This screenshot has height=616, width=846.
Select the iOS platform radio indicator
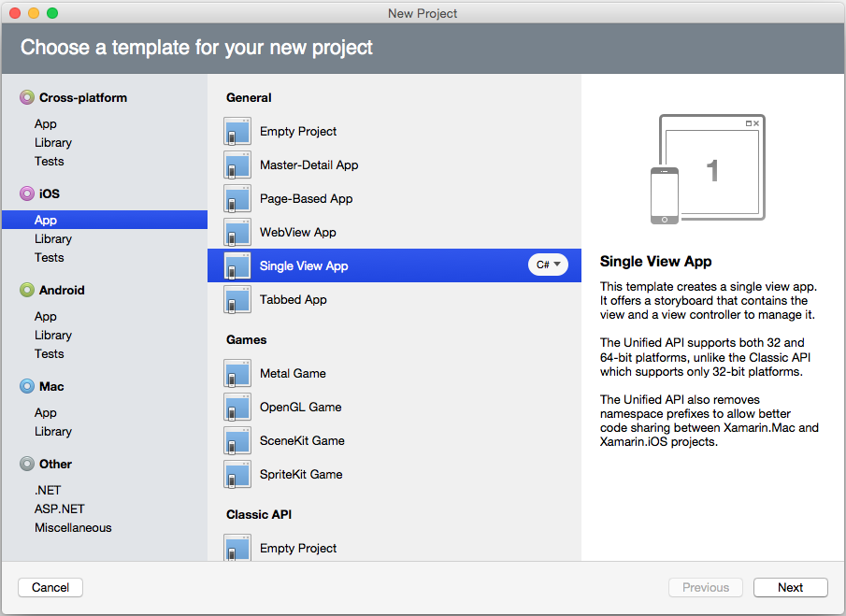point(27,193)
